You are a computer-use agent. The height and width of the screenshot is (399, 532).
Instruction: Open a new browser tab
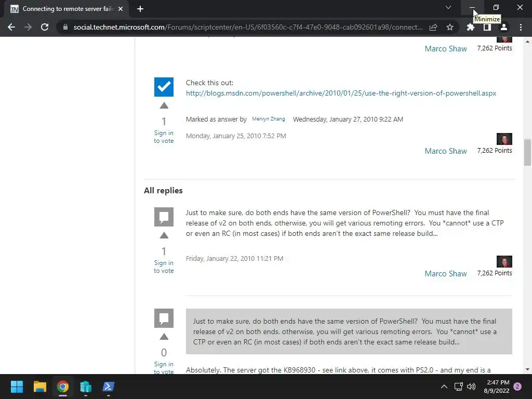click(140, 9)
